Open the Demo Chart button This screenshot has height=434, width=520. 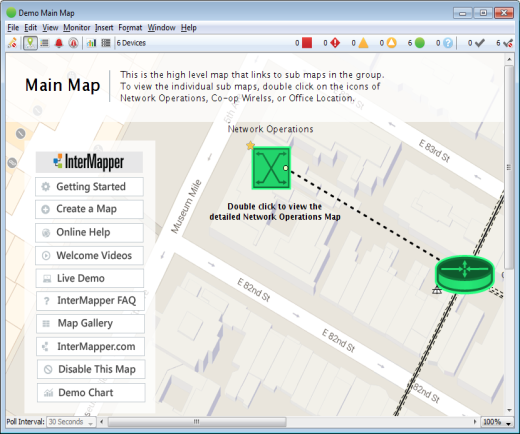point(91,393)
